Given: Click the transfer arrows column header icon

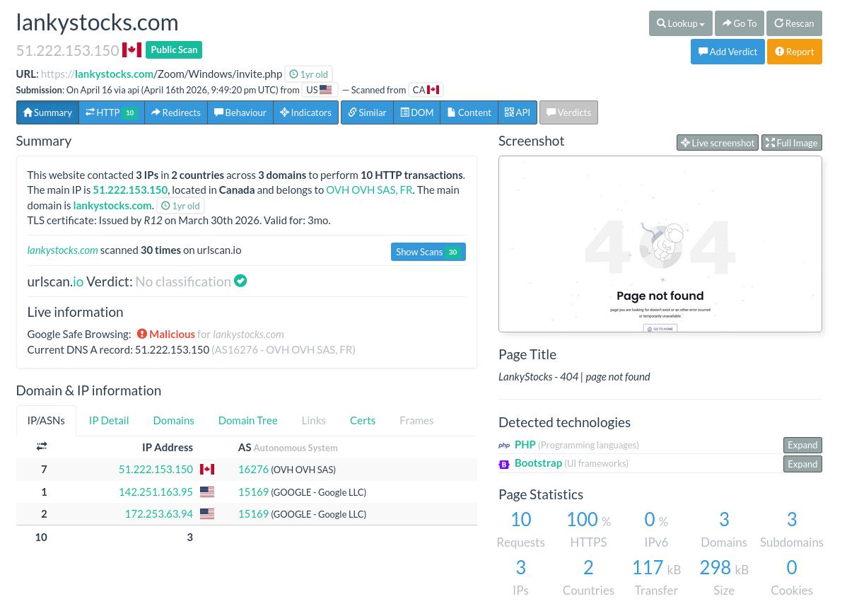Looking at the screenshot, I should point(42,446).
